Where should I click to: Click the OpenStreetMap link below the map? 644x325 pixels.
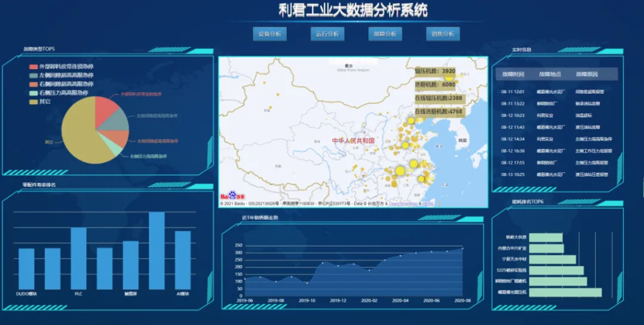404,204
